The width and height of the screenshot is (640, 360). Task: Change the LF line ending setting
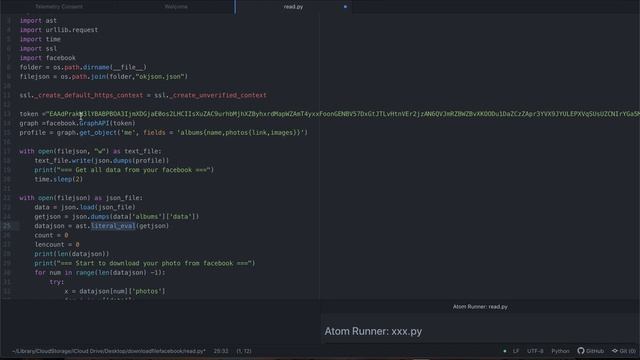516,351
